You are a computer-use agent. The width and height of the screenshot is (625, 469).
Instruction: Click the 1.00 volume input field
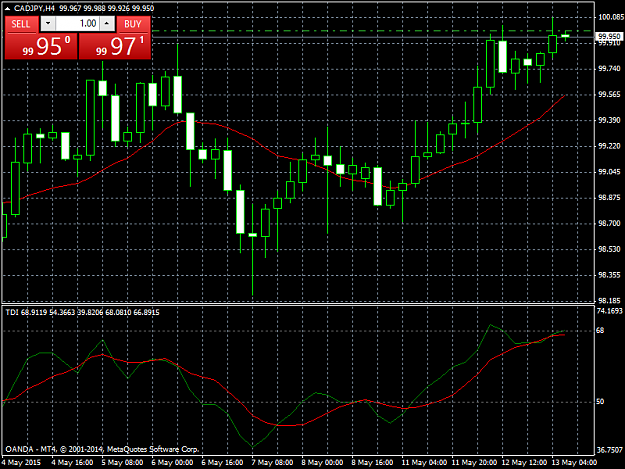tap(78, 24)
